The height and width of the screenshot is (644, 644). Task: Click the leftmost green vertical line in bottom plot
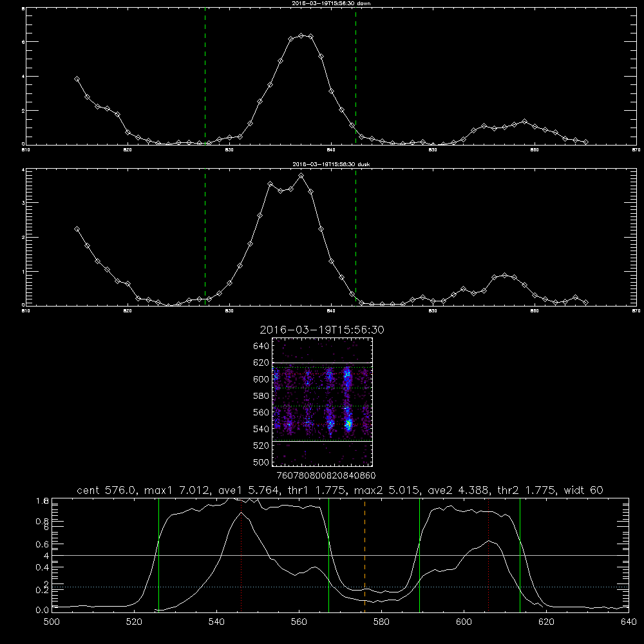pos(158,555)
